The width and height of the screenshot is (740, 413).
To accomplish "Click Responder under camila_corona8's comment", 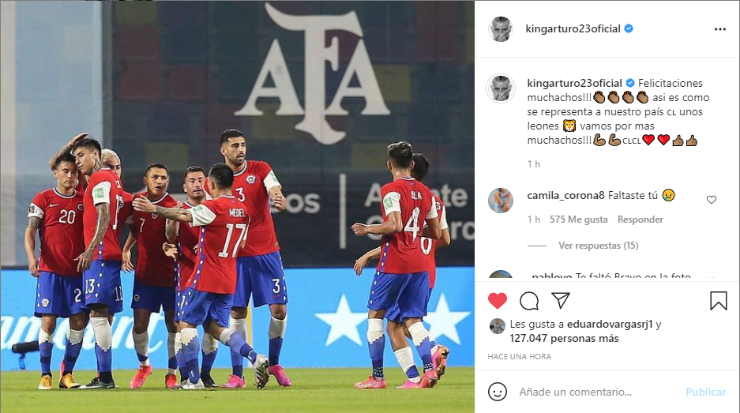I will pyautogui.click(x=640, y=219).
